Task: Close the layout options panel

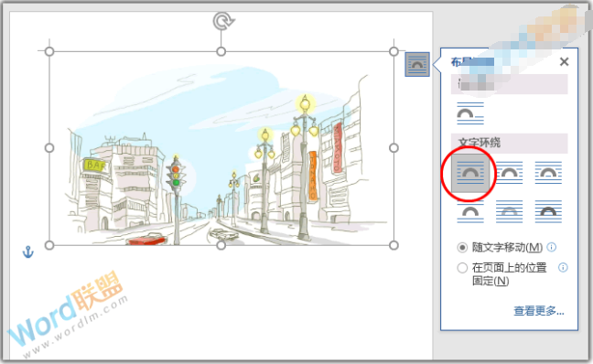Action: coord(564,61)
